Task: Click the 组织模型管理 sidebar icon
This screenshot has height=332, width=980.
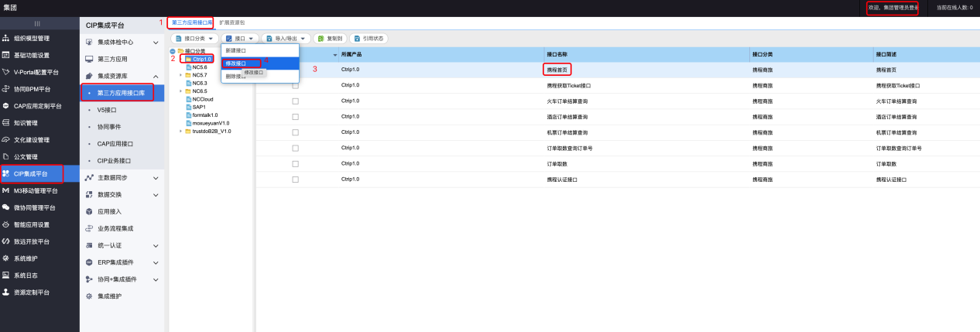Action: [6, 38]
